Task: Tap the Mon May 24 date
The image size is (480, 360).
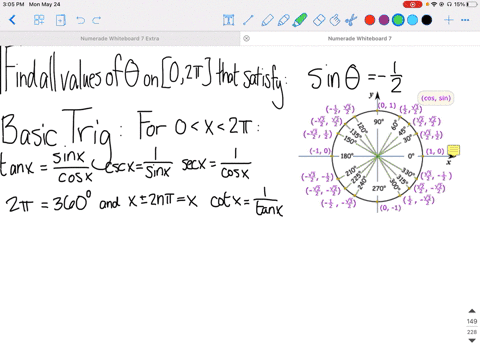Action: click(x=44, y=4)
